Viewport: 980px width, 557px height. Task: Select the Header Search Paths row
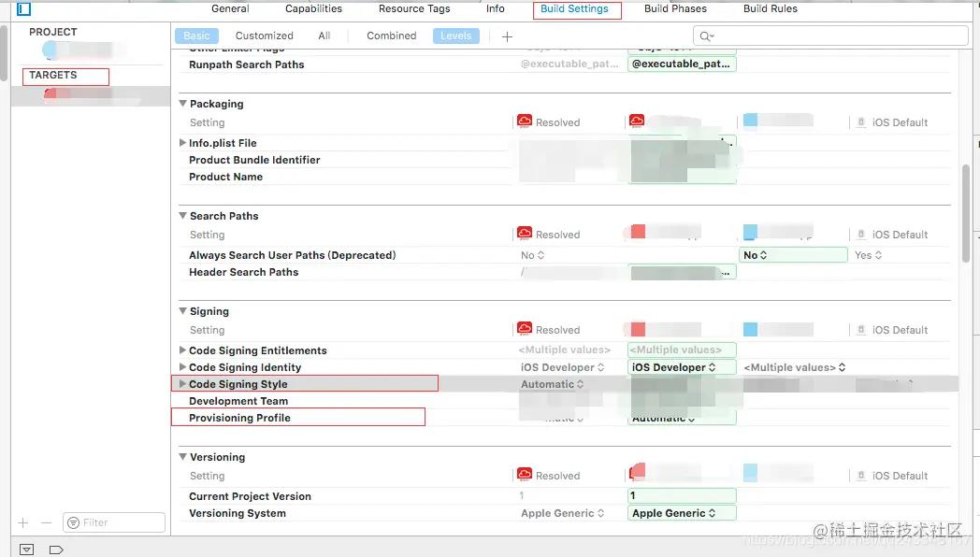(565, 272)
